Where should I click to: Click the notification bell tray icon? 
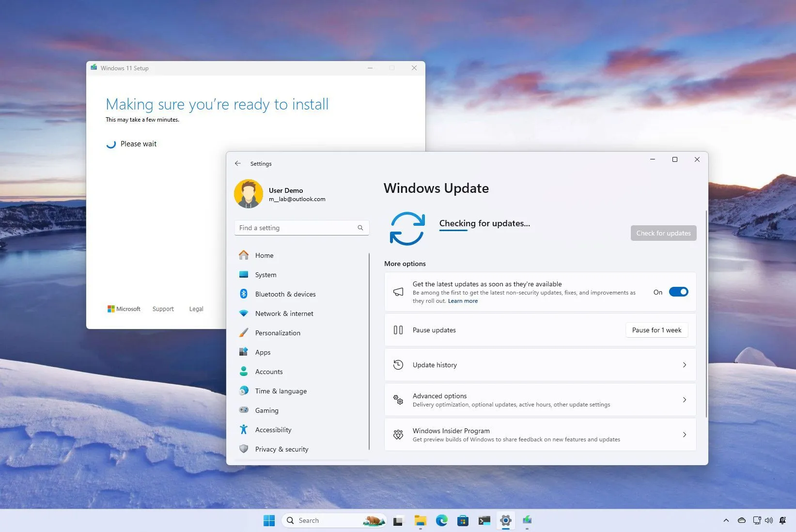click(783, 520)
